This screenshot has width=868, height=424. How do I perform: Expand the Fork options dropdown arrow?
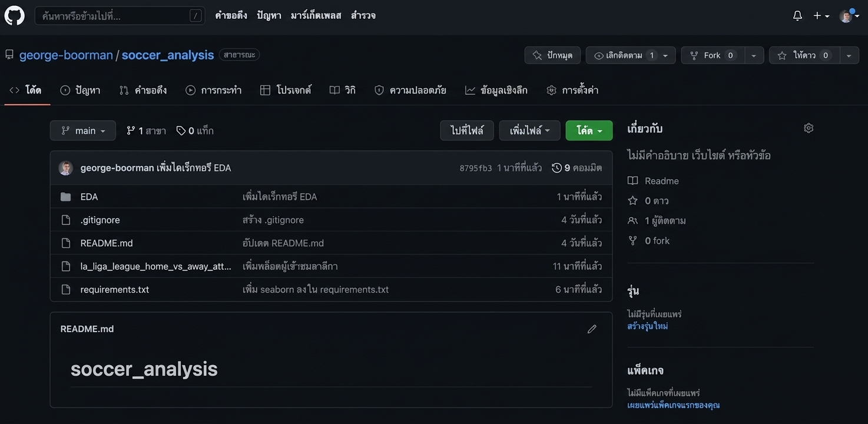pos(754,55)
